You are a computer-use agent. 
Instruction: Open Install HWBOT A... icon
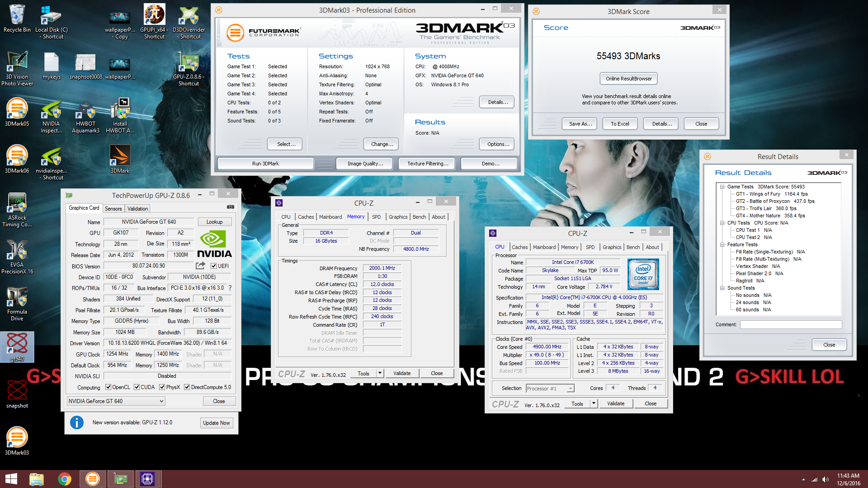(120, 115)
